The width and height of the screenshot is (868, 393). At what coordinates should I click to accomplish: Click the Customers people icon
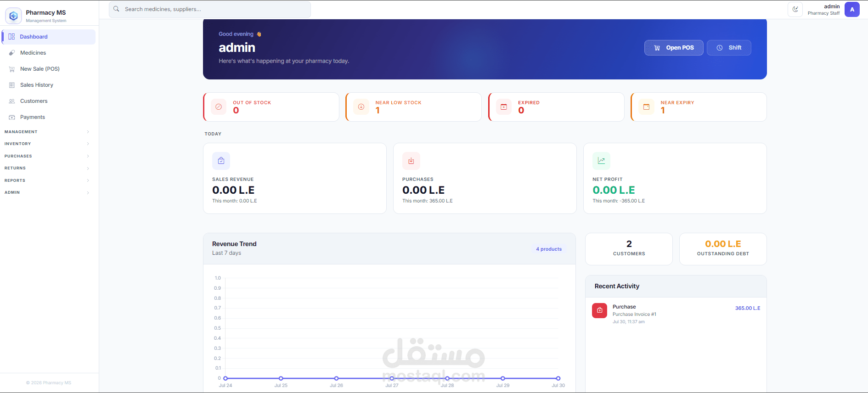12,101
